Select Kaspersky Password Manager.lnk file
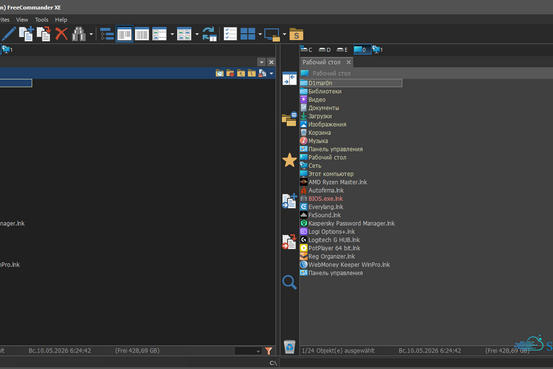Screen dimensions: 553x369 (x=351, y=223)
